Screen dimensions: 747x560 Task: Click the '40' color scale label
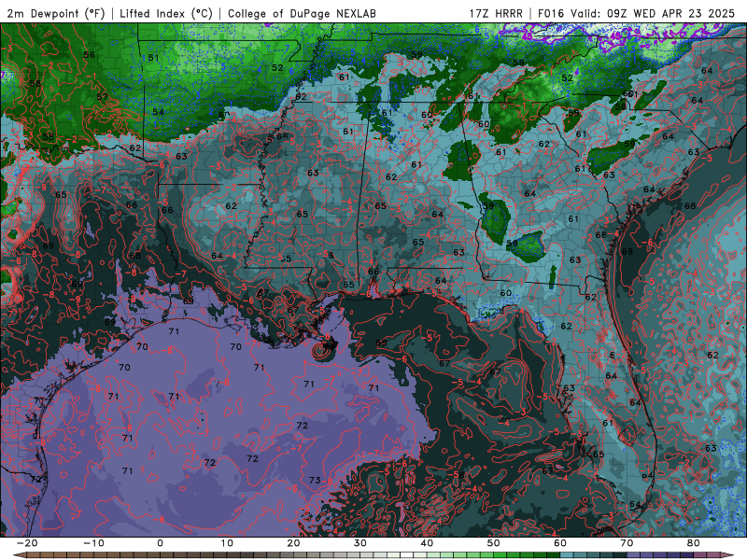point(427,543)
